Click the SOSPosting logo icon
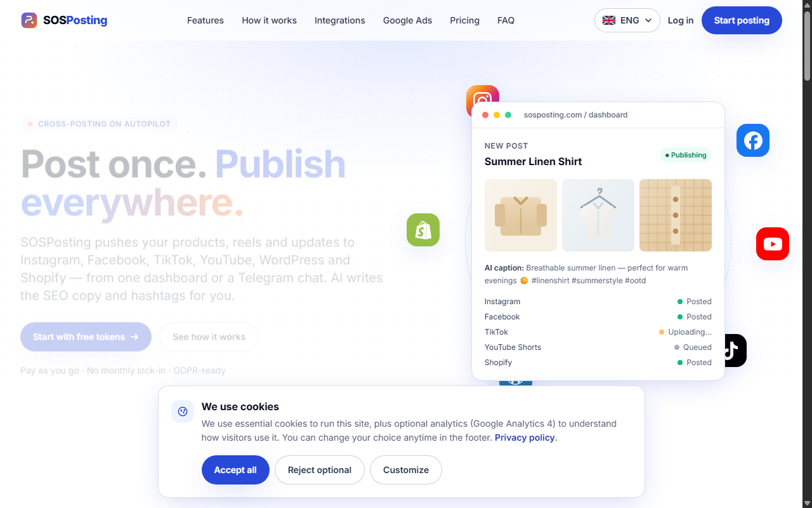This screenshot has height=508, width=812. pyautogui.click(x=29, y=20)
